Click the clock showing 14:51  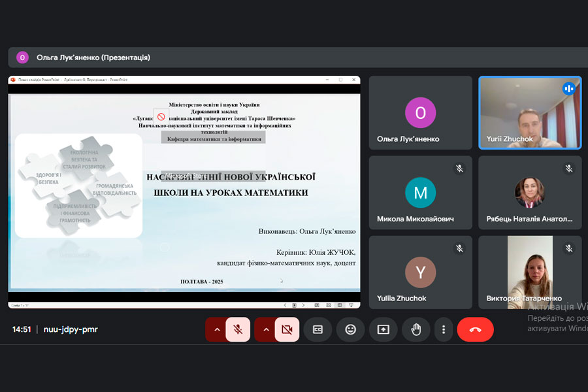pos(22,329)
